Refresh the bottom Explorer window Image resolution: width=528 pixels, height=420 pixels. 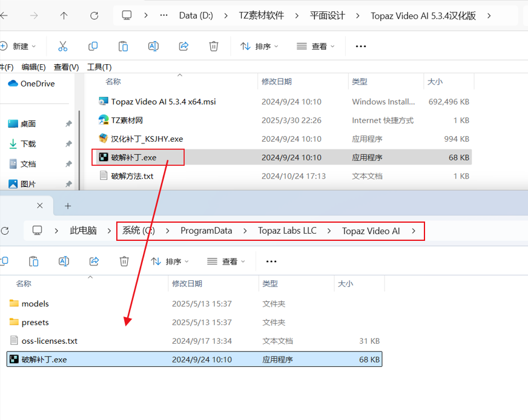click(5, 231)
